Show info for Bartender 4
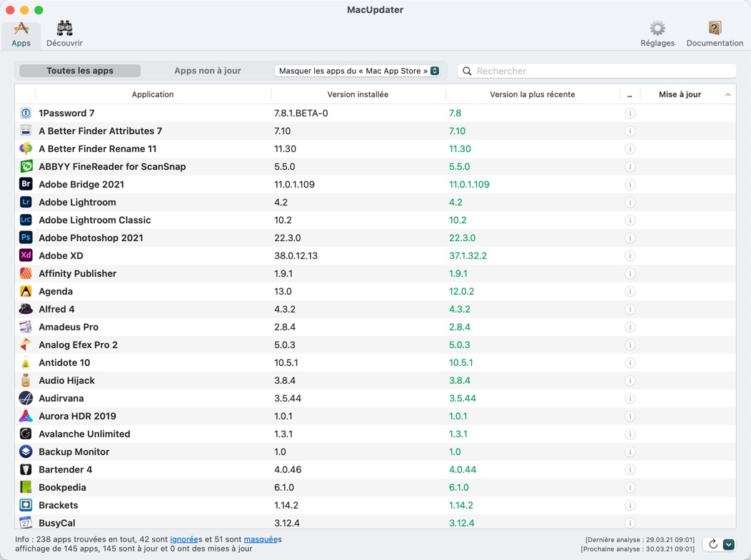 pos(630,469)
